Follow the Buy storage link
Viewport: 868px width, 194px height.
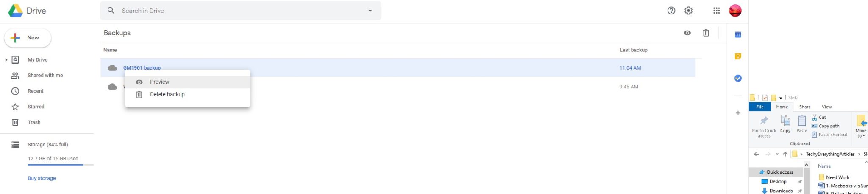tap(42, 178)
